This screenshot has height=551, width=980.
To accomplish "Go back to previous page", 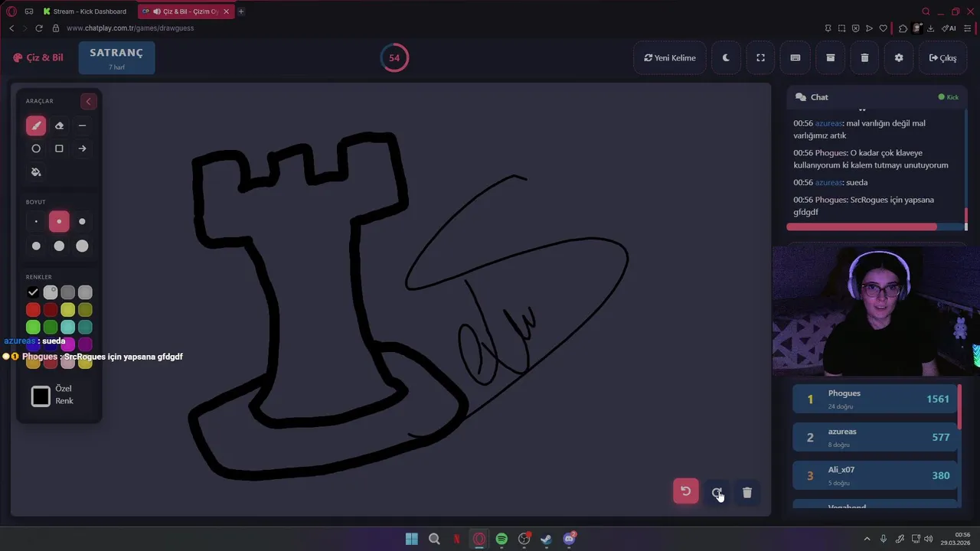I will [x=11, y=28].
